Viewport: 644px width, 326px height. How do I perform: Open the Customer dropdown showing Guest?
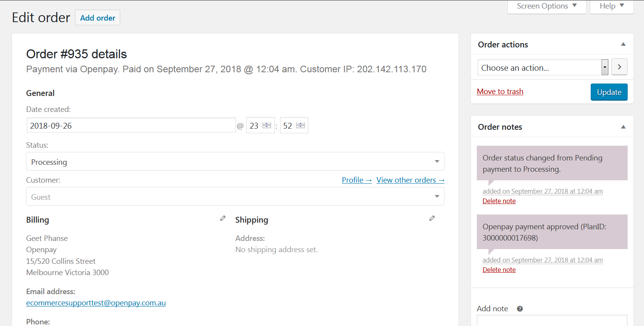pyautogui.click(x=235, y=197)
